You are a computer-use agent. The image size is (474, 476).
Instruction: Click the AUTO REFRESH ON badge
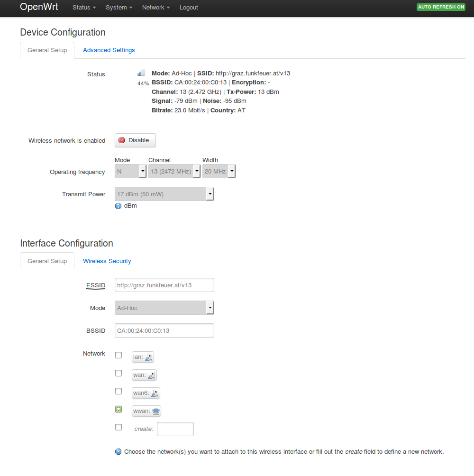[x=441, y=7]
